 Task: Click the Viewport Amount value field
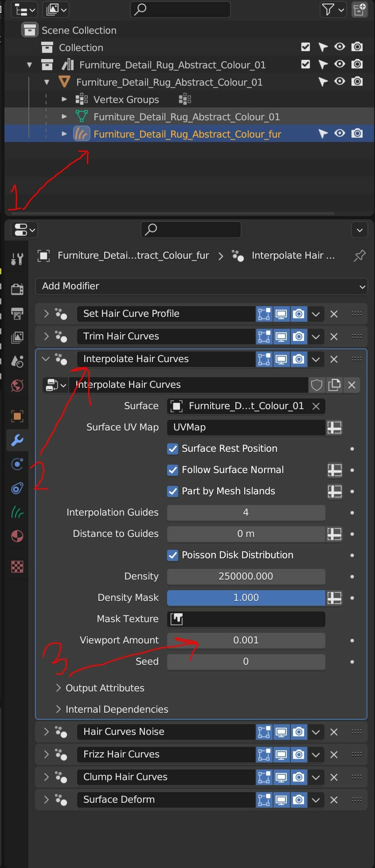tap(246, 640)
